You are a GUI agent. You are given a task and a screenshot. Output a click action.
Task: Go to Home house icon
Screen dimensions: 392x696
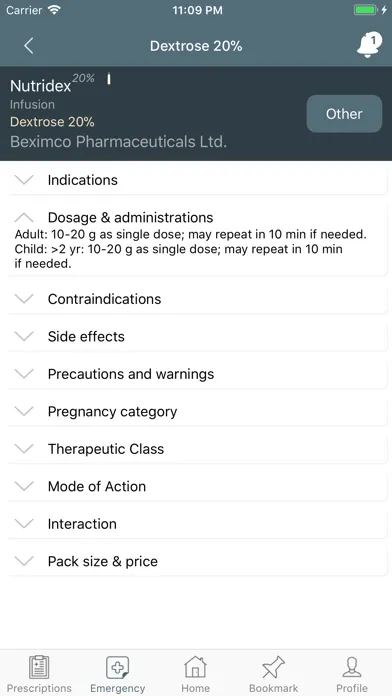coord(196,667)
